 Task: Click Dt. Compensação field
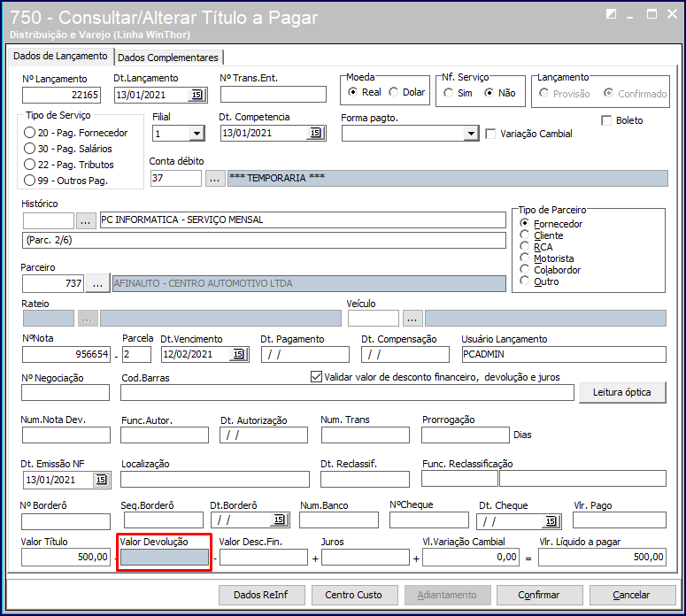[x=405, y=354]
